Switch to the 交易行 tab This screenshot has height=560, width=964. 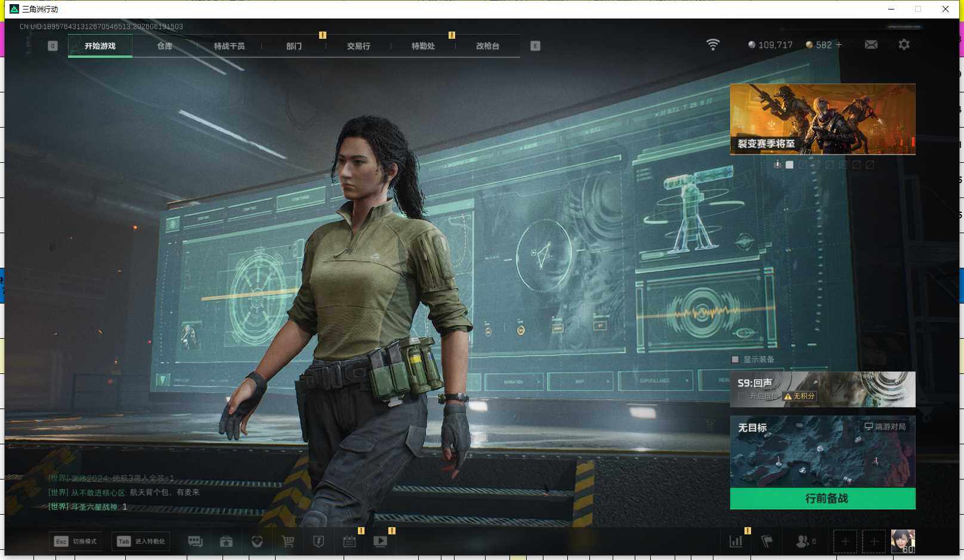pos(358,46)
